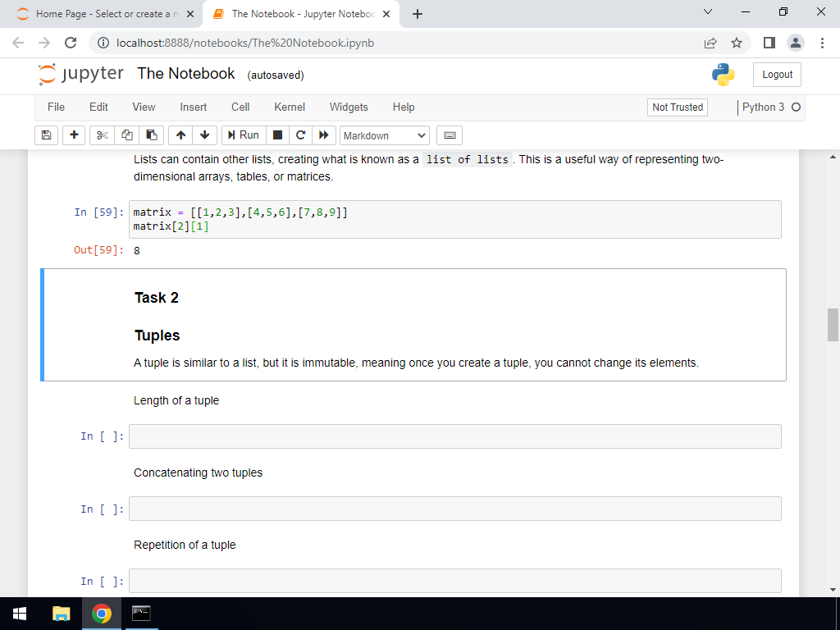
Task: Click the address bar URL
Action: [x=244, y=43]
